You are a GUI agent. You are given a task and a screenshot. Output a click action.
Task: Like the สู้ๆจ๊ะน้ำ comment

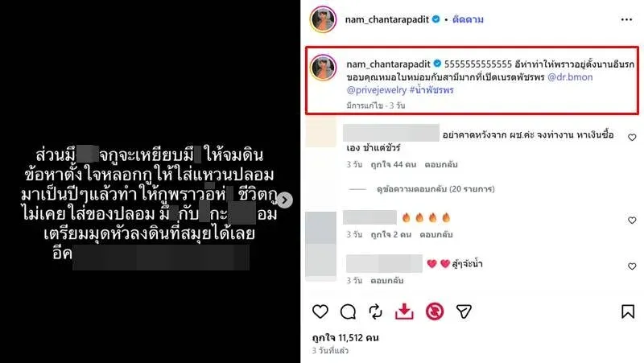click(632, 266)
